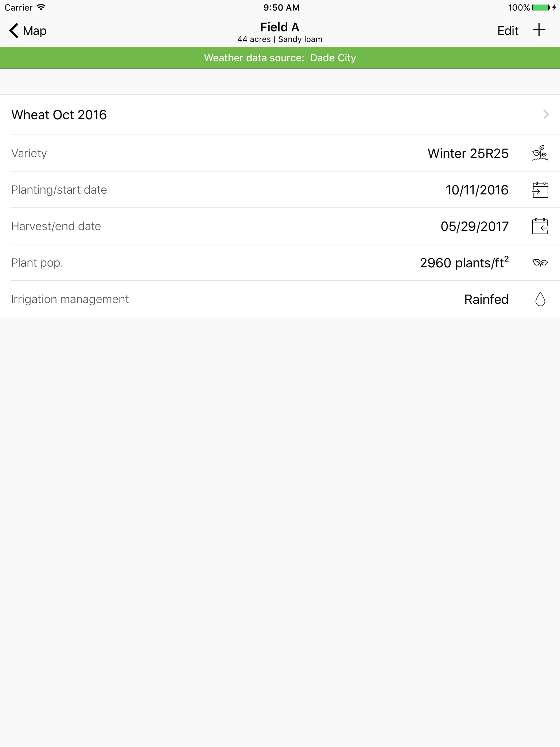The width and height of the screenshot is (560, 747).
Task: Tap the battery status icon
Action: (x=541, y=7)
